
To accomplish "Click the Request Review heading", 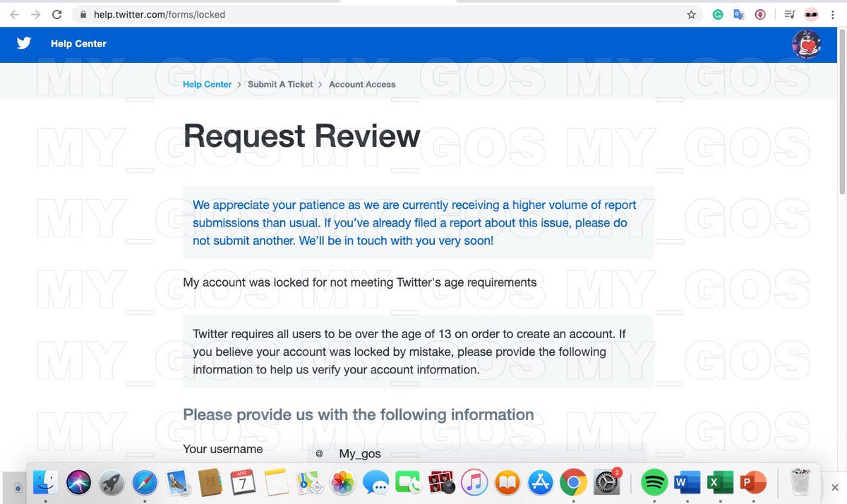I will pos(301,136).
